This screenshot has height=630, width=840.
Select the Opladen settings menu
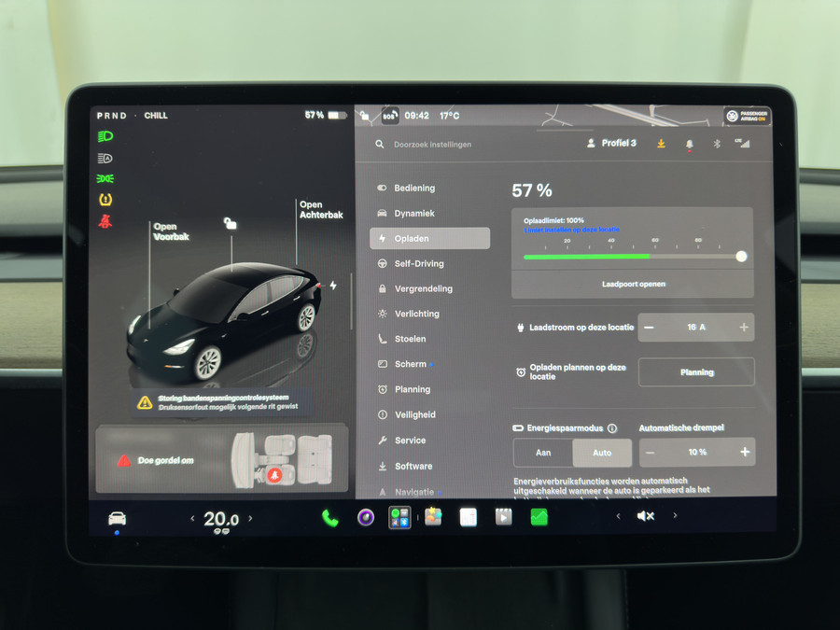point(429,238)
